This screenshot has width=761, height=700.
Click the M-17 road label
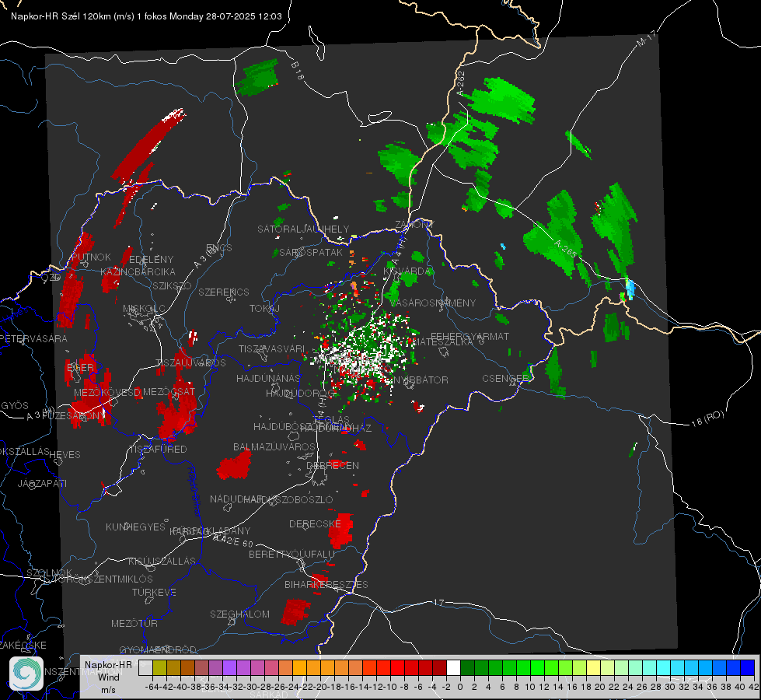tap(646, 38)
